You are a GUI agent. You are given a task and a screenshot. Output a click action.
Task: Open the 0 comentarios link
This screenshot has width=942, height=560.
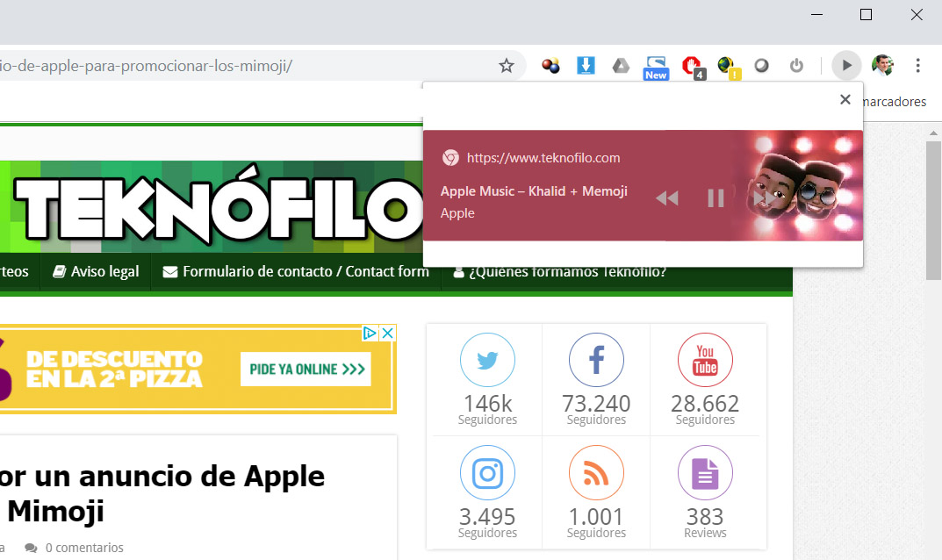pyautogui.click(x=75, y=548)
